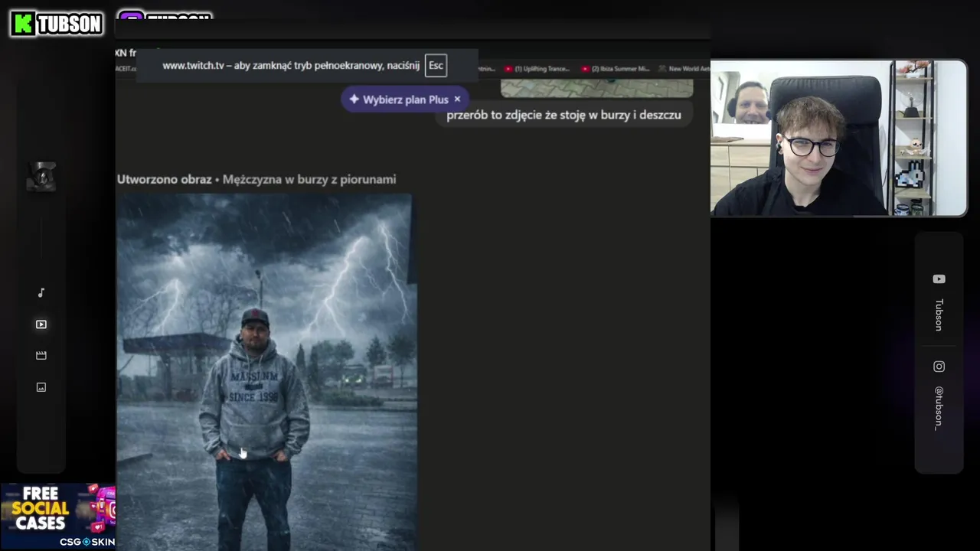This screenshot has width=980, height=551.
Task: Open the 'Wybierz plan Plus' upgrade button
Action: coord(404,99)
